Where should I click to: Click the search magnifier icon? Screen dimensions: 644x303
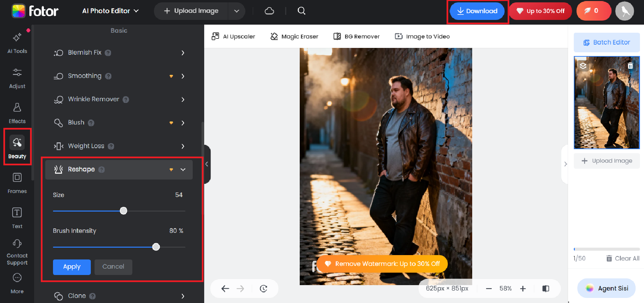(301, 11)
